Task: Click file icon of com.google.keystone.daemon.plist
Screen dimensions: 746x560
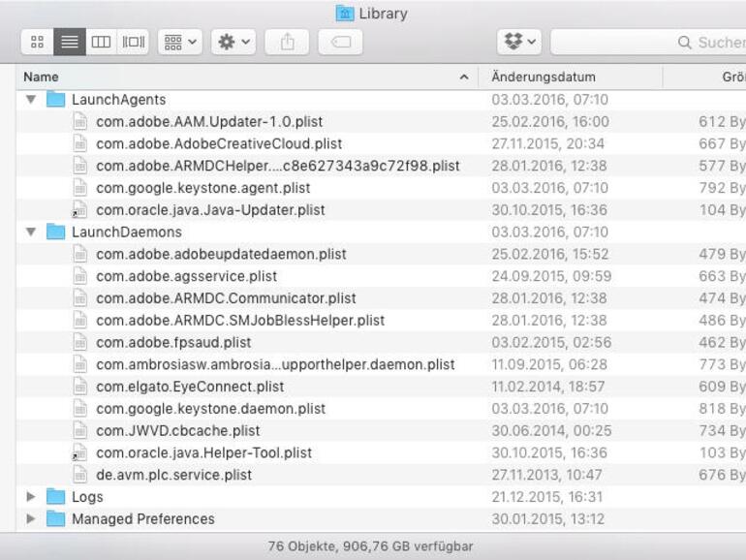Action: coord(80,408)
